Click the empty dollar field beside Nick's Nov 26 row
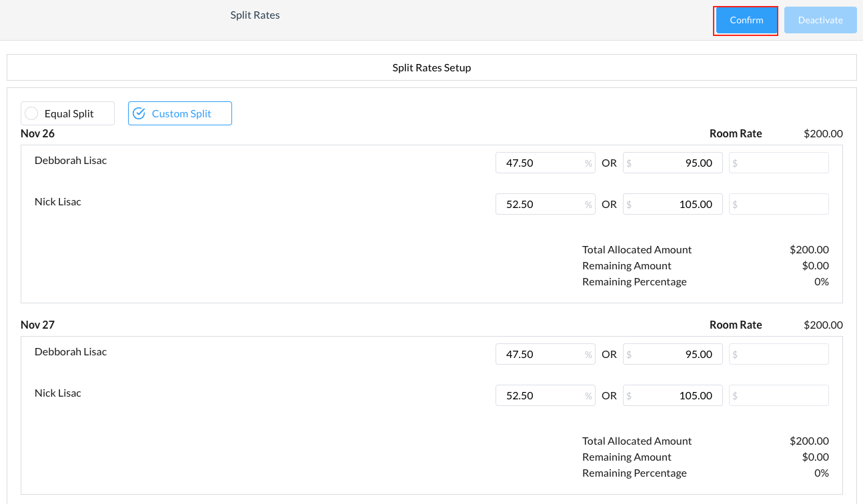The image size is (863, 504). point(778,204)
